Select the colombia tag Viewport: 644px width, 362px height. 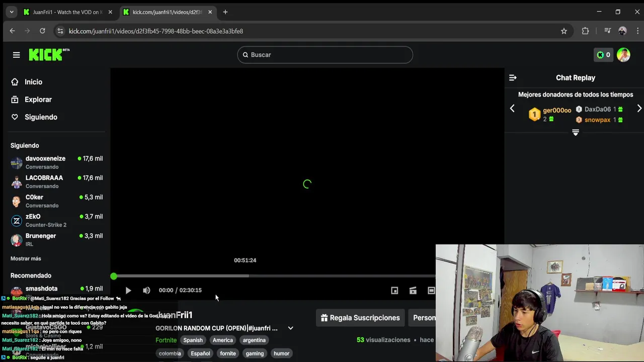click(170, 353)
